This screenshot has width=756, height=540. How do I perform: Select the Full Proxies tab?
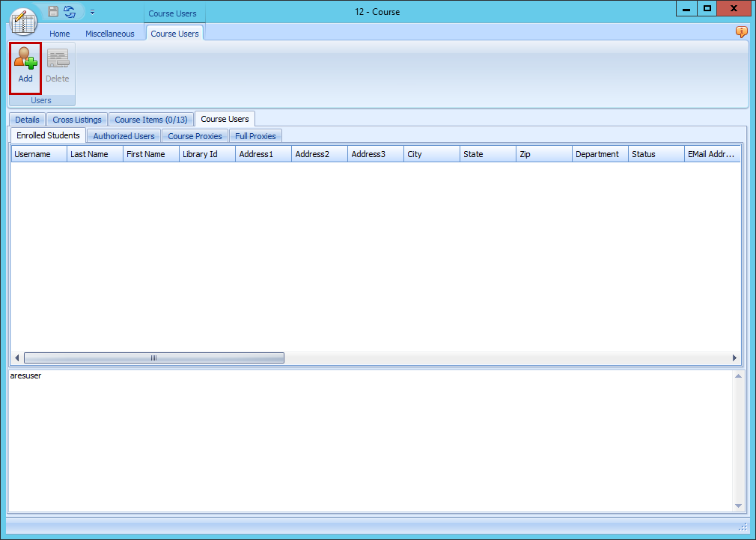coord(255,136)
